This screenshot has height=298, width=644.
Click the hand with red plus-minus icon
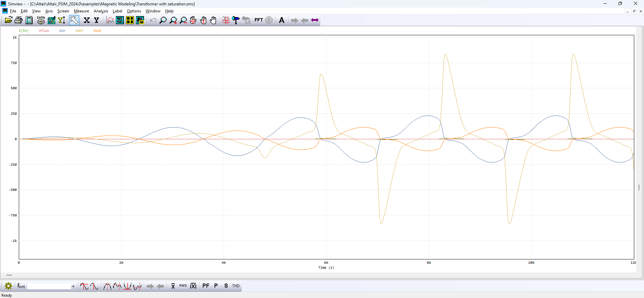click(203, 20)
